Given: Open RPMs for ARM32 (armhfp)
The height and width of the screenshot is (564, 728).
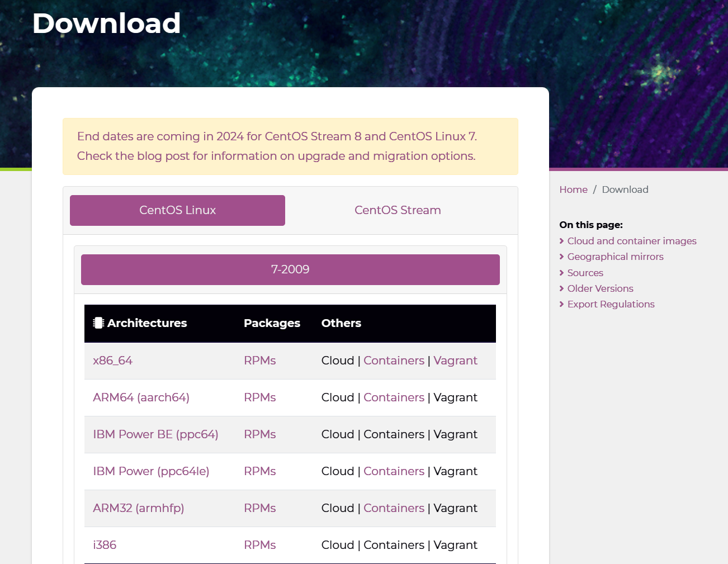Looking at the screenshot, I should coord(259,508).
